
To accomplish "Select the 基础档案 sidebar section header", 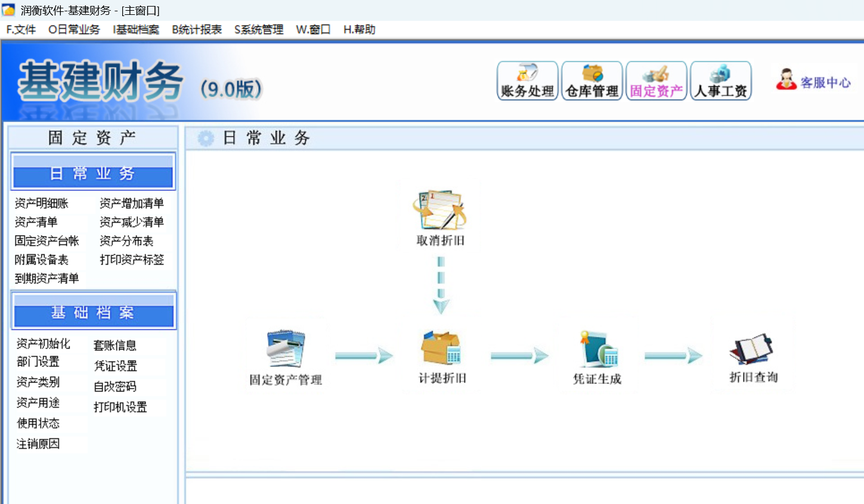I will 93,310.
